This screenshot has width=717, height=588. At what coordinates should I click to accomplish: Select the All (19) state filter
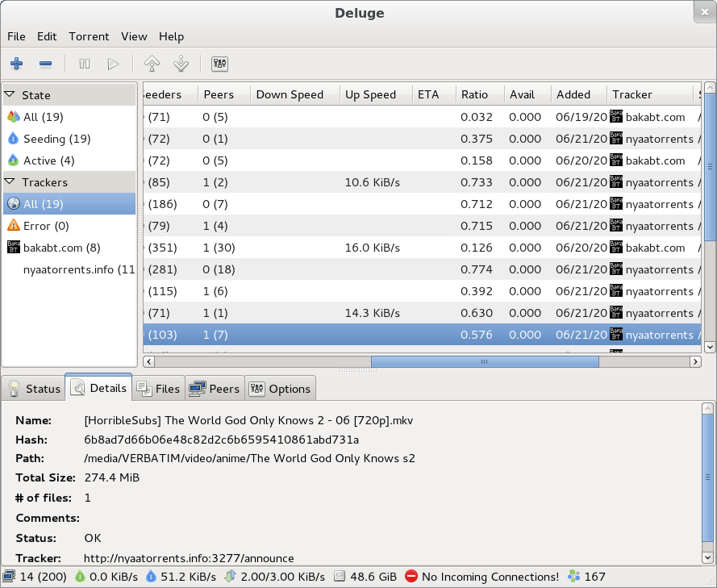69,117
